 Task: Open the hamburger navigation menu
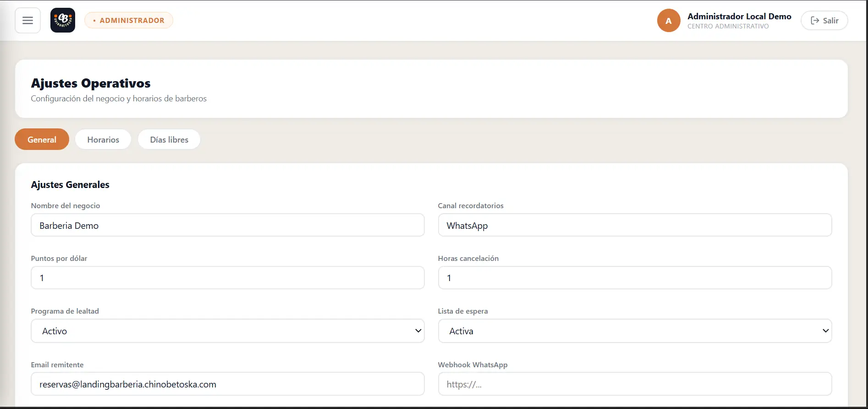(x=27, y=21)
